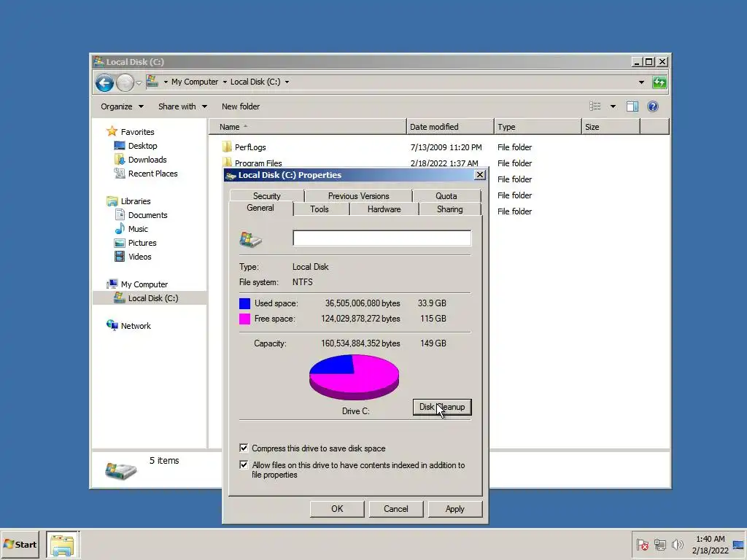Click the Apply button
The height and width of the screenshot is (560, 747).
[455, 509]
